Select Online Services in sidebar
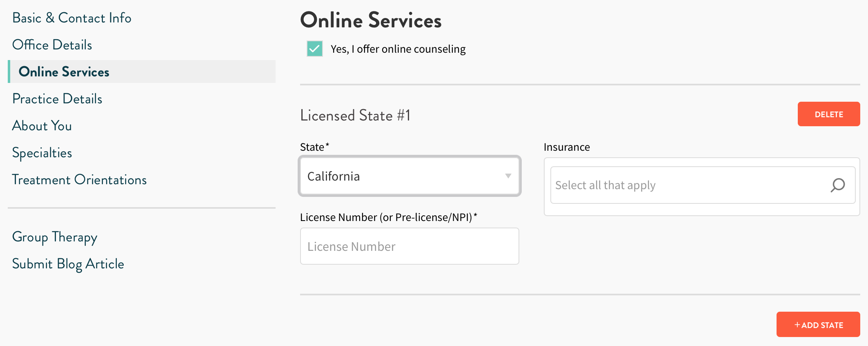Viewport: 868px width, 346px height. [x=64, y=72]
